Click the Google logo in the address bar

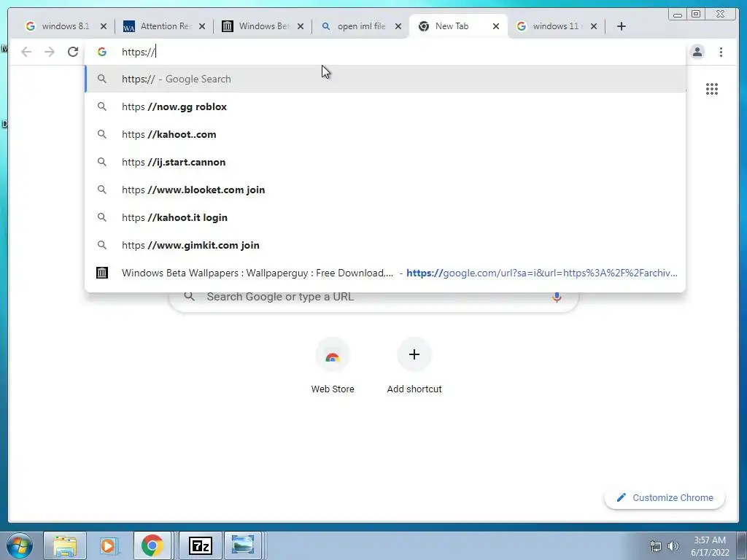tap(102, 52)
